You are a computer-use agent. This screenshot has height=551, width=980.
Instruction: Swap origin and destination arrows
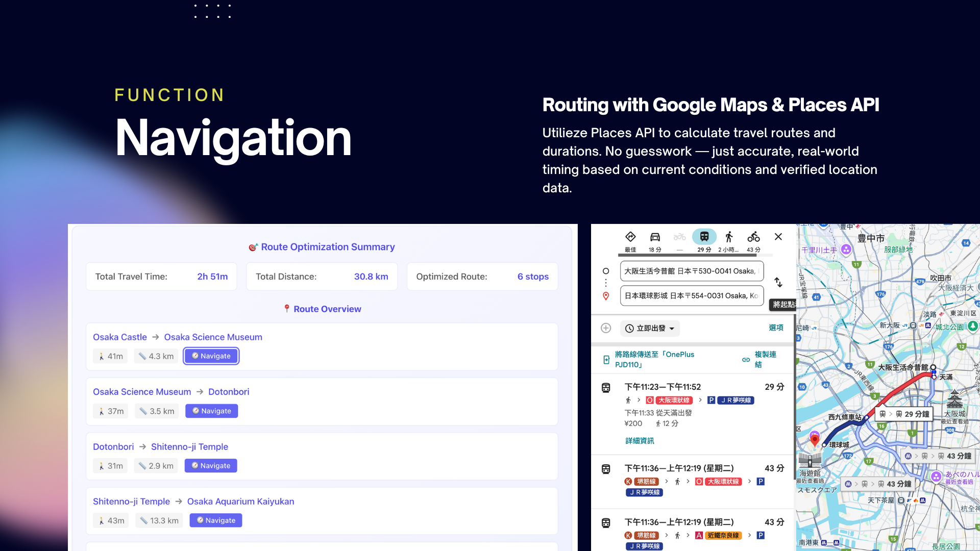coord(778,282)
